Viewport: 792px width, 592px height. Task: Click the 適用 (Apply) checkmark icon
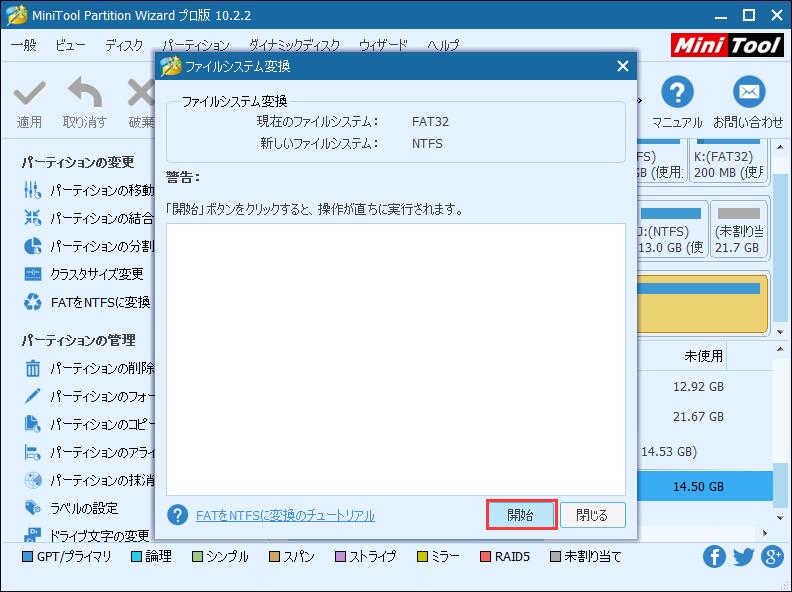pyautogui.click(x=29, y=96)
